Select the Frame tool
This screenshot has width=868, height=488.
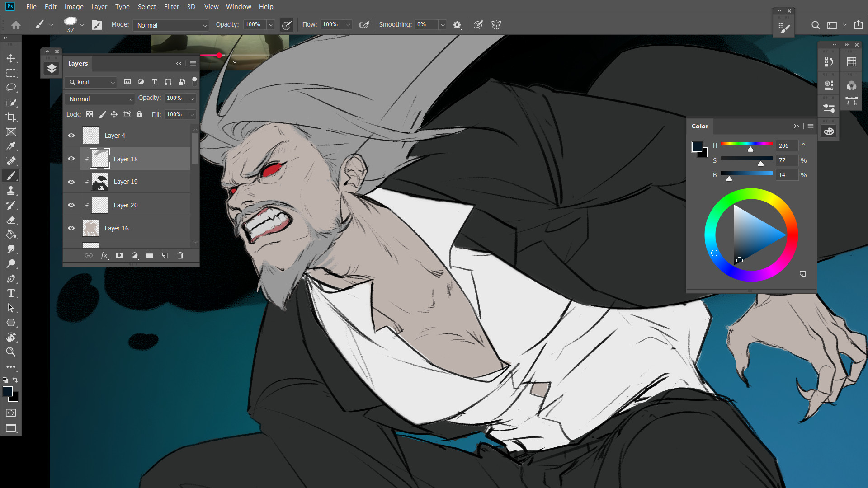11,132
